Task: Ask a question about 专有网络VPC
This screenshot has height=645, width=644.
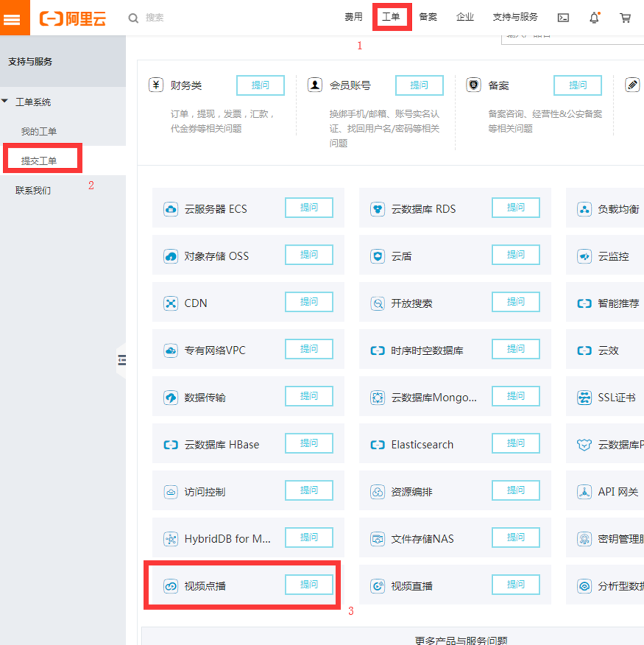Action: pyautogui.click(x=309, y=349)
